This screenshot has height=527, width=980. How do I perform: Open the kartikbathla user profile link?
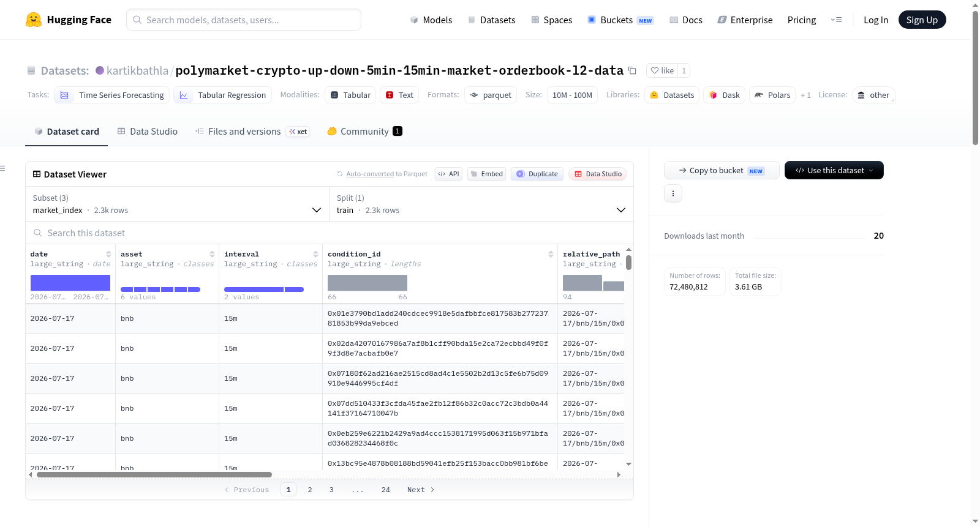(x=137, y=70)
